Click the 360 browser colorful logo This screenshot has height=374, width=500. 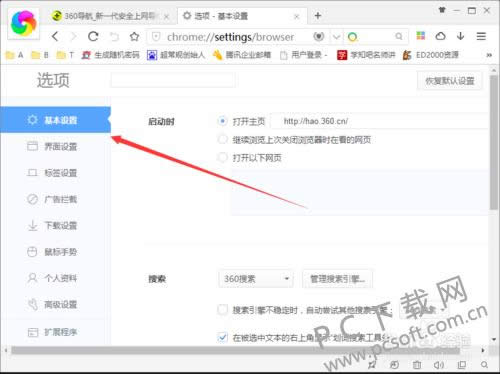pos(23,23)
